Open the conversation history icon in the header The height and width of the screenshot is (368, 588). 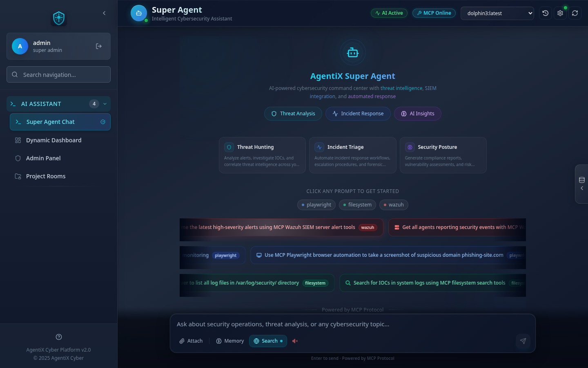546,13
